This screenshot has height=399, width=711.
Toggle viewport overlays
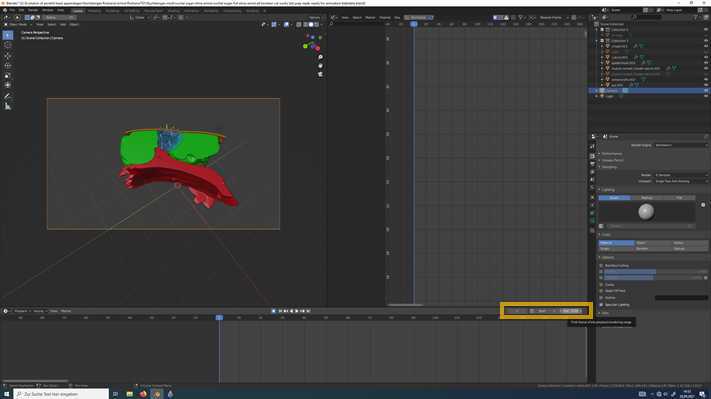(x=286, y=24)
